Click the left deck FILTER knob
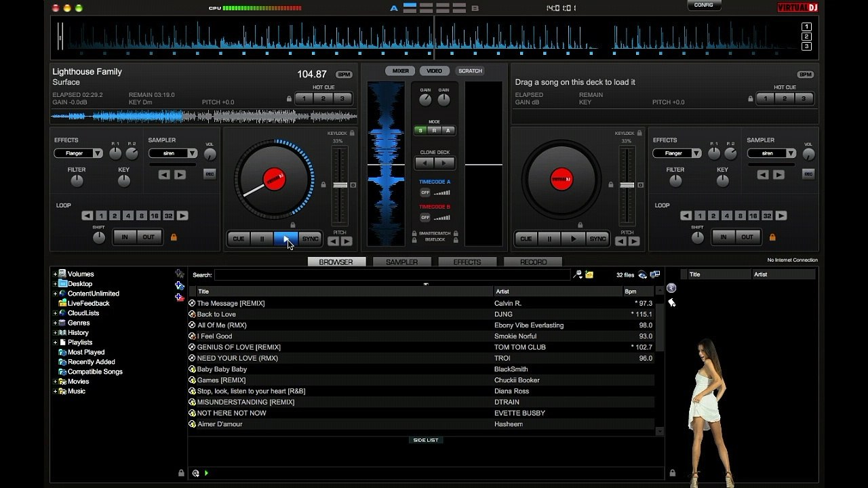The height and width of the screenshot is (488, 868). 77,181
